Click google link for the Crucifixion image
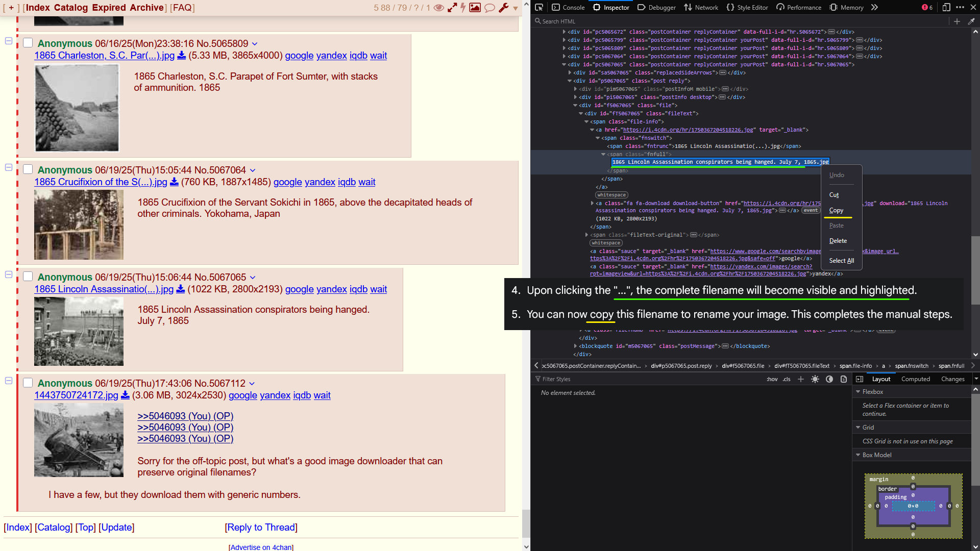Screen dimensions: 980x551 [x=288, y=182]
